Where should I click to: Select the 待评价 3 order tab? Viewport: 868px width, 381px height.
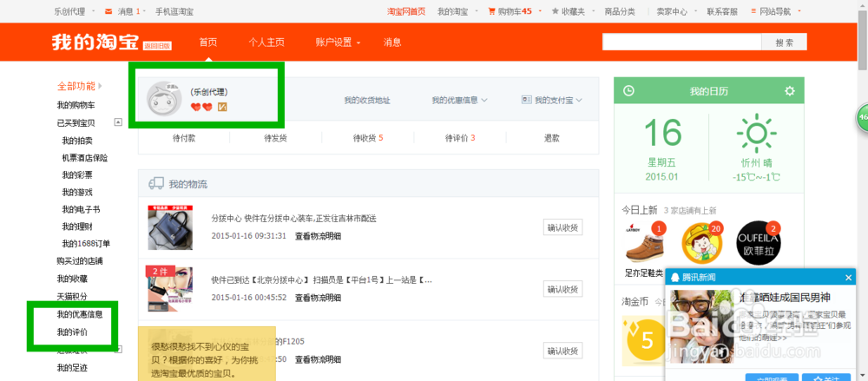(460, 138)
